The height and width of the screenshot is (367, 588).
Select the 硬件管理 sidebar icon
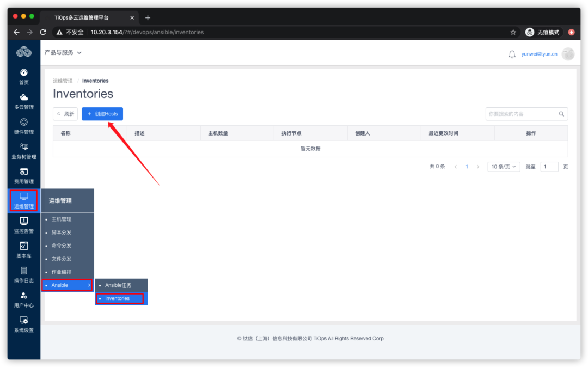[23, 125]
